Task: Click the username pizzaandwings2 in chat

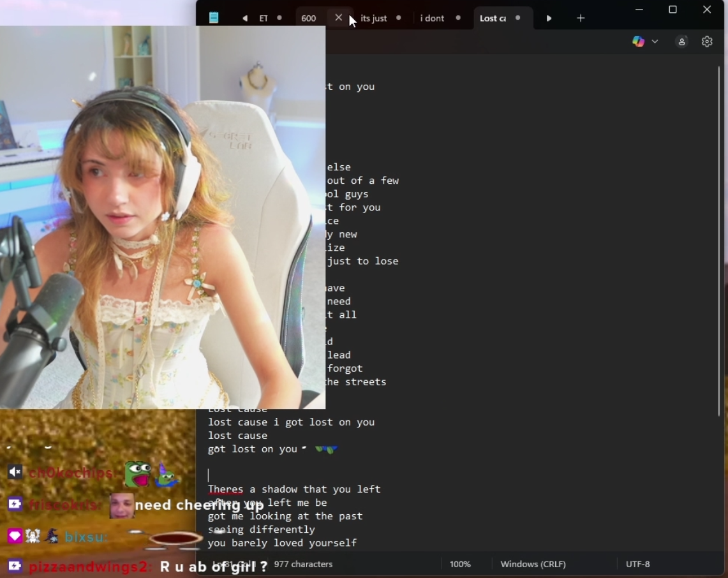Action: (x=88, y=567)
